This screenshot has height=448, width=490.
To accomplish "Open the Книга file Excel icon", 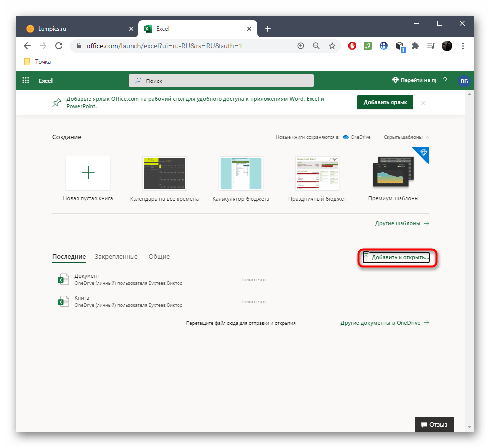I will pos(63,301).
